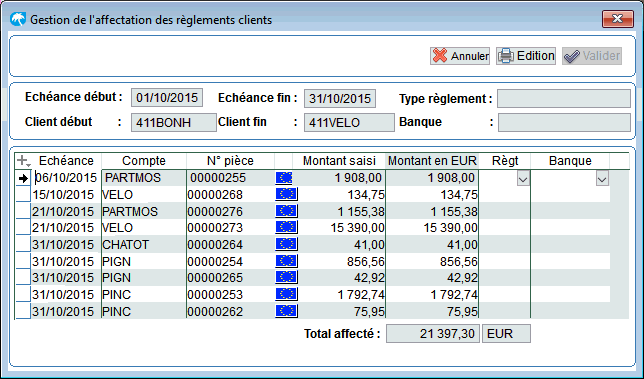
Task: Select row selector for pièce 00000262
Action: pos(23,311)
